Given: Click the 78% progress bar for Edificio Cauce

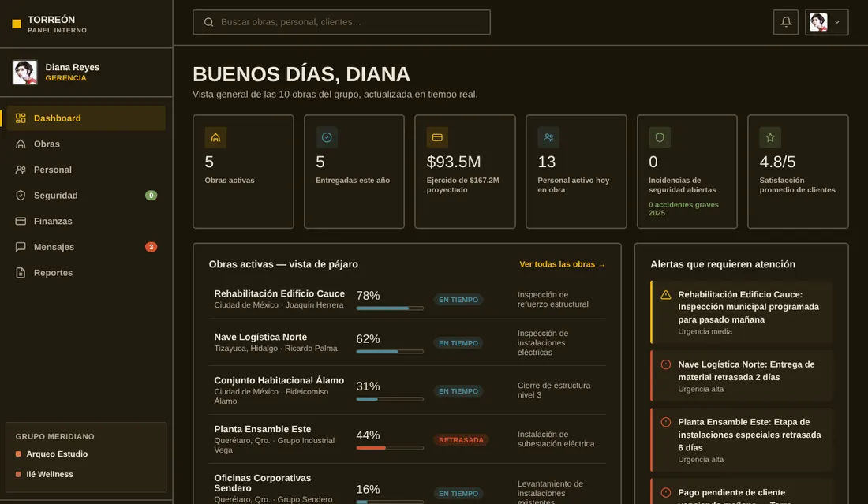Looking at the screenshot, I should coord(390,308).
